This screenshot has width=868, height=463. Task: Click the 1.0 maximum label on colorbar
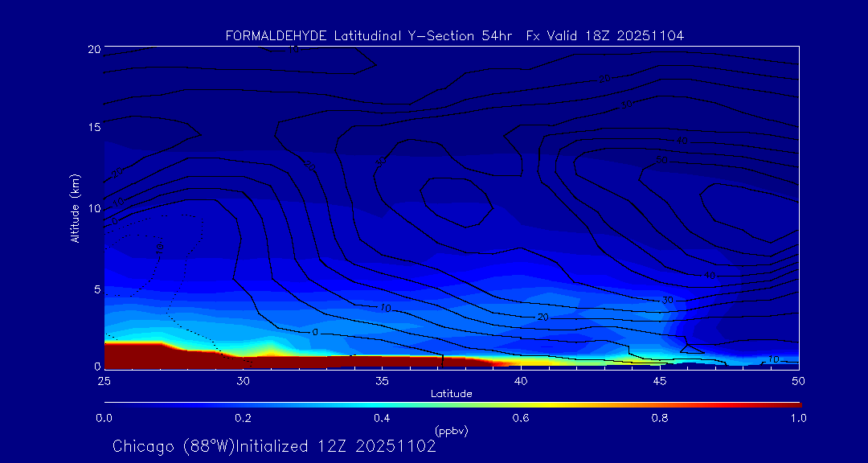point(799,418)
